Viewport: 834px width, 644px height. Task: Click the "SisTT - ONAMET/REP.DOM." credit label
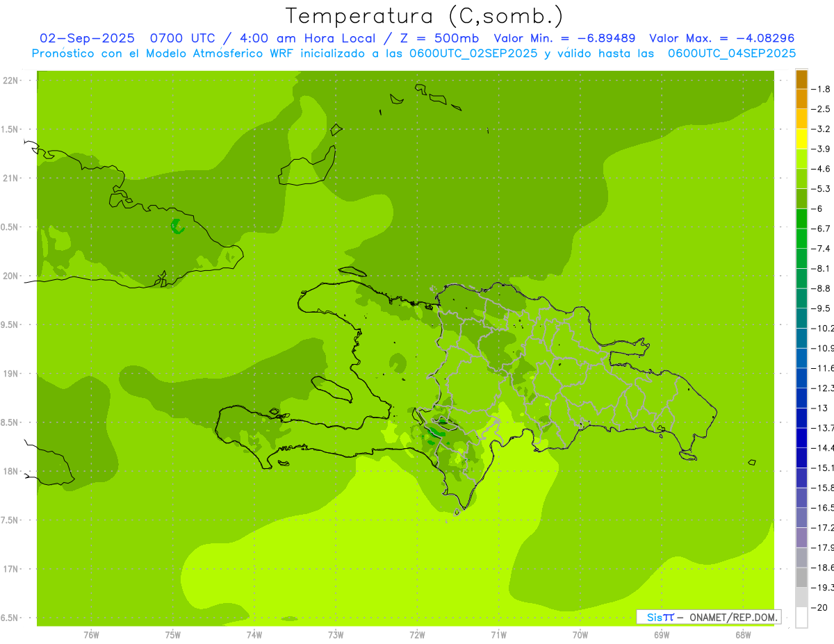pyautogui.click(x=708, y=617)
